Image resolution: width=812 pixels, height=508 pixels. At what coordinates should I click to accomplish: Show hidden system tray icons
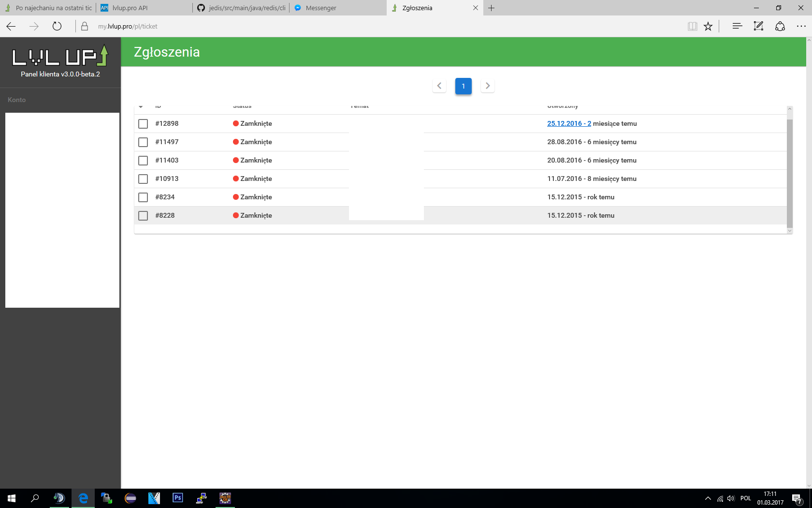(x=708, y=498)
